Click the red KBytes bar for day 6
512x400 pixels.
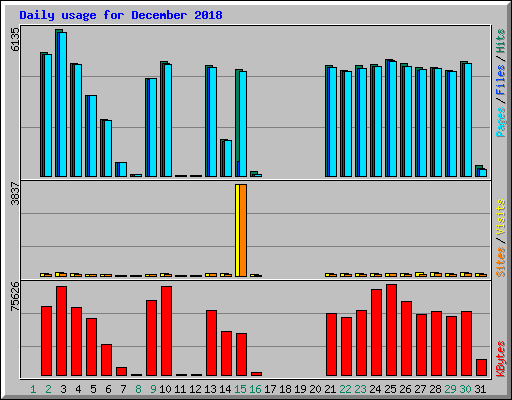point(106,360)
